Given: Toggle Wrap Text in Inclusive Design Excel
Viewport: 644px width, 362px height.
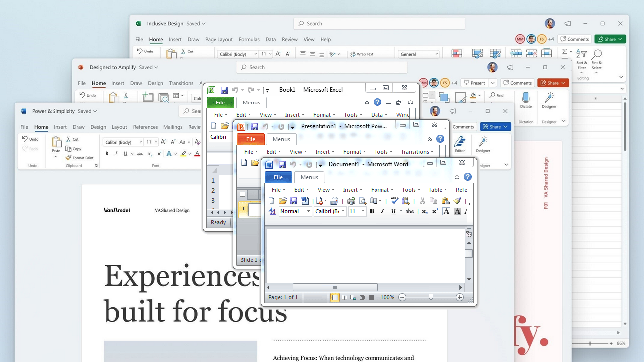Looking at the screenshot, I should click(x=362, y=54).
